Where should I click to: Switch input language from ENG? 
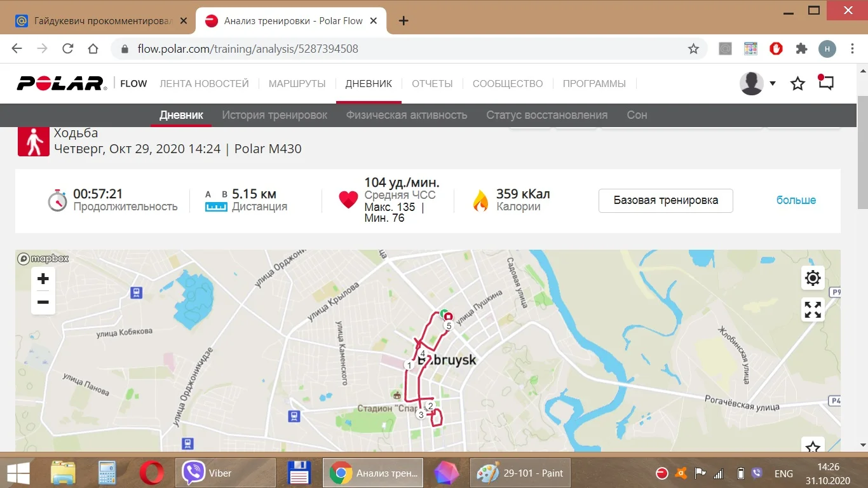pyautogui.click(x=783, y=473)
